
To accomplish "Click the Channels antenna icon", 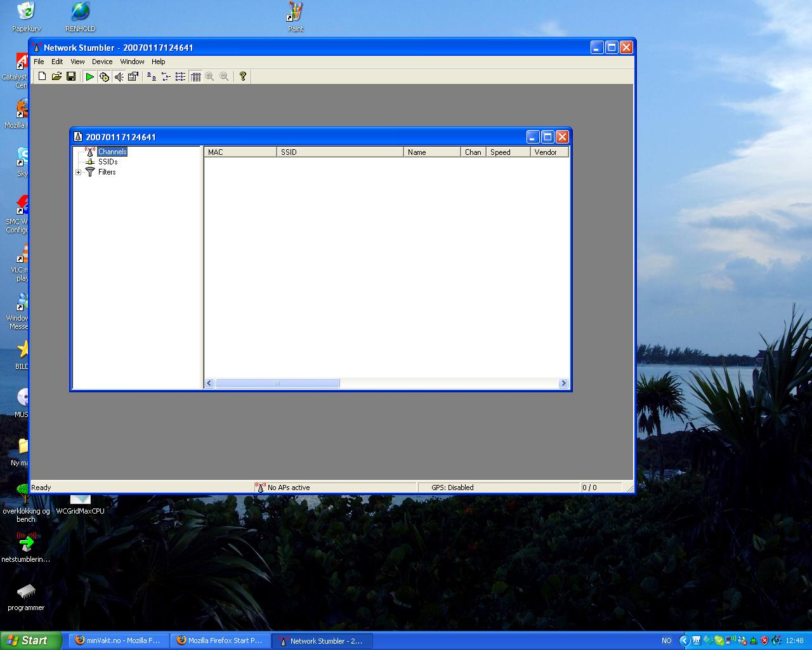I will pos(90,152).
